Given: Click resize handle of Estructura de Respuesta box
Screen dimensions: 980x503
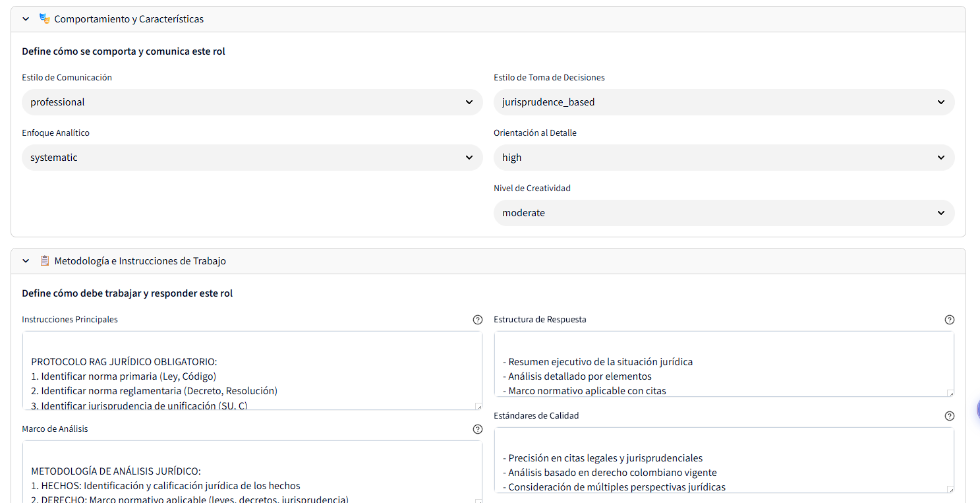Looking at the screenshot, I should click(x=950, y=393).
